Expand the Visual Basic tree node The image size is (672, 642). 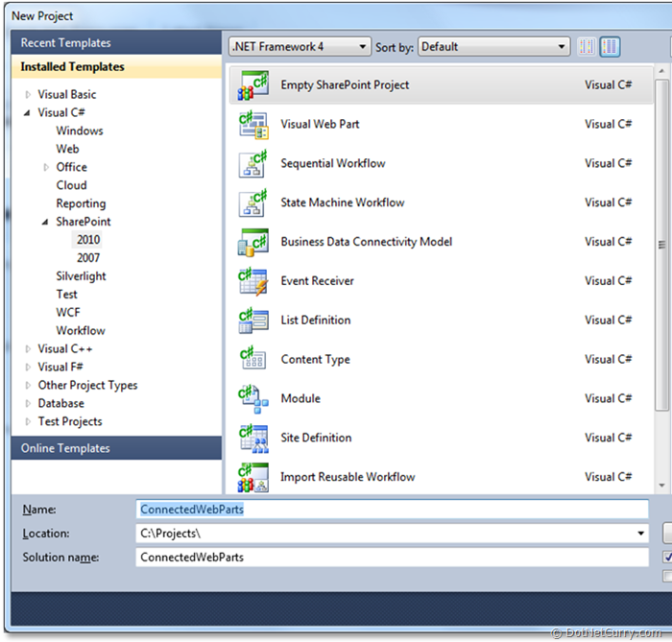pyautogui.click(x=28, y=94)
